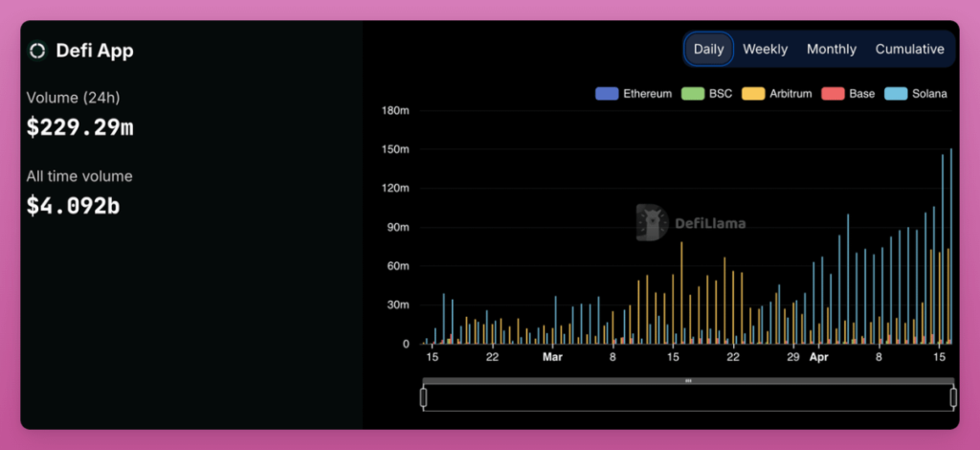Viewport: 980px width, 450px height.
Task: Switch chart to Monthly grouping
Action: pos(831,49)
